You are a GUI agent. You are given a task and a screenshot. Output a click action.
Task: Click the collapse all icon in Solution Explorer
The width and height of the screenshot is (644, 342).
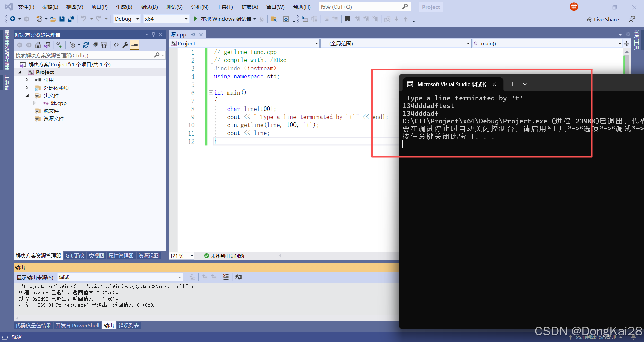pyautogui.click(x=95, y=45)
